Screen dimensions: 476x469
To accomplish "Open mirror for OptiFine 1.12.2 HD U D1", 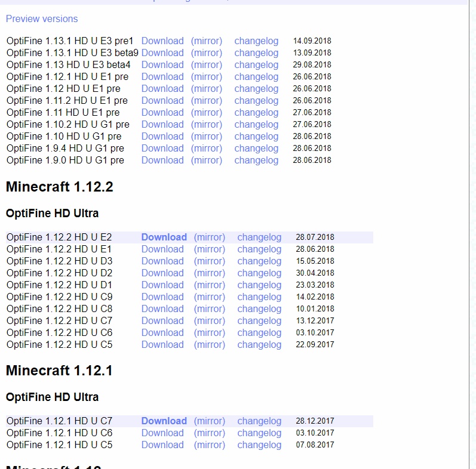I will tap(210, 285).
